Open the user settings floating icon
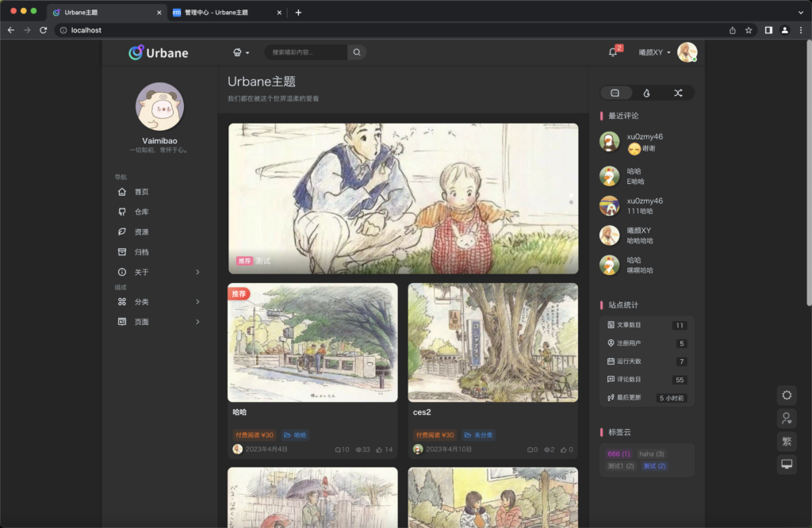This screenshot has width=812, height=528. coord(787,418)
